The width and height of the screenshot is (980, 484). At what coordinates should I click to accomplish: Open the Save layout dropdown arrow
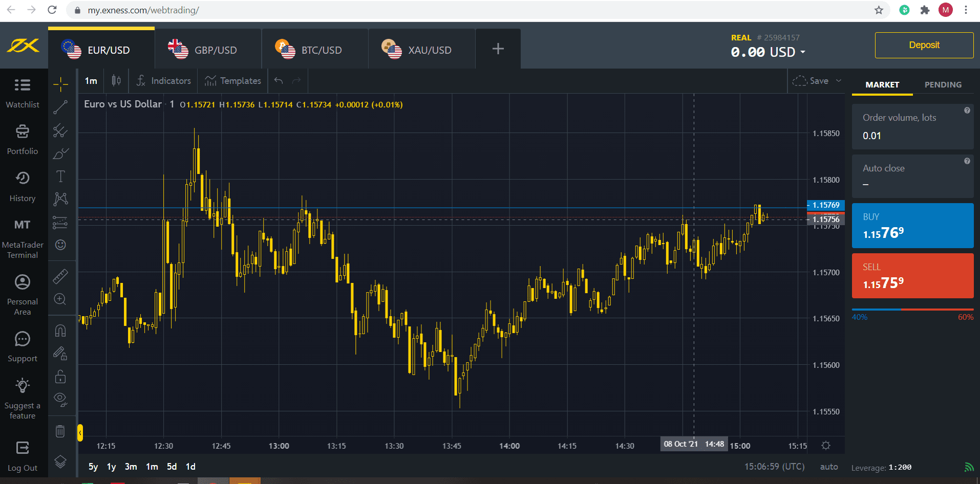pos(839,81)
